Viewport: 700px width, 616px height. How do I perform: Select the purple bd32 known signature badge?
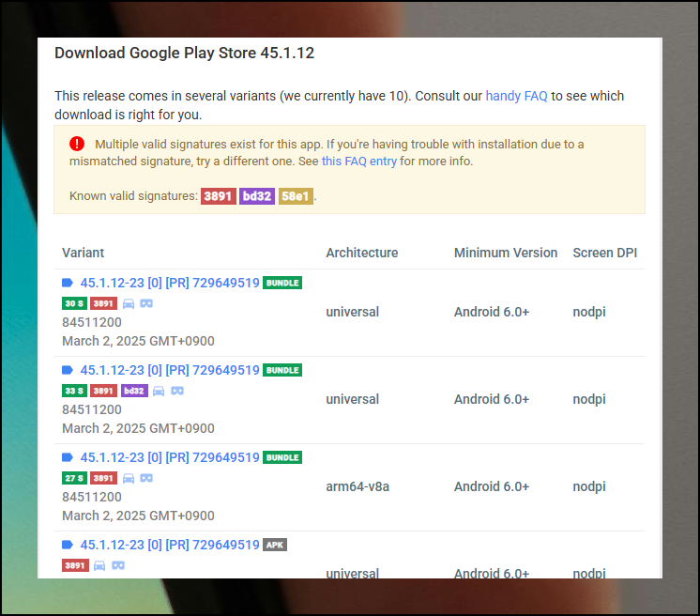pyautogui.click(x=257, y=196)
